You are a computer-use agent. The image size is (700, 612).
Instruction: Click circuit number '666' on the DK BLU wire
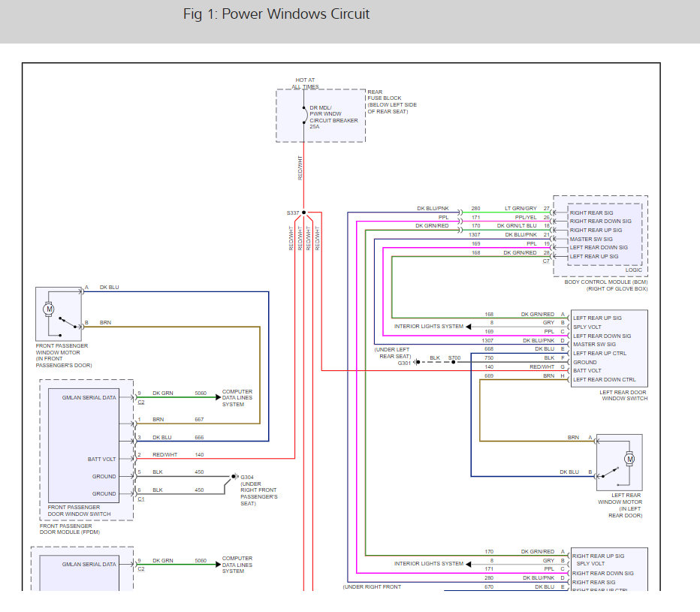199,438
